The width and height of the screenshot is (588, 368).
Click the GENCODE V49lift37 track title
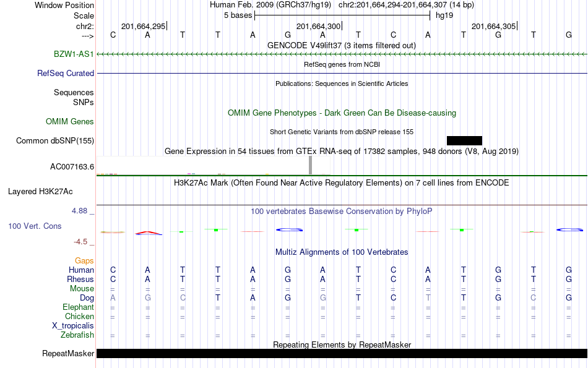[x=342, y=45]
